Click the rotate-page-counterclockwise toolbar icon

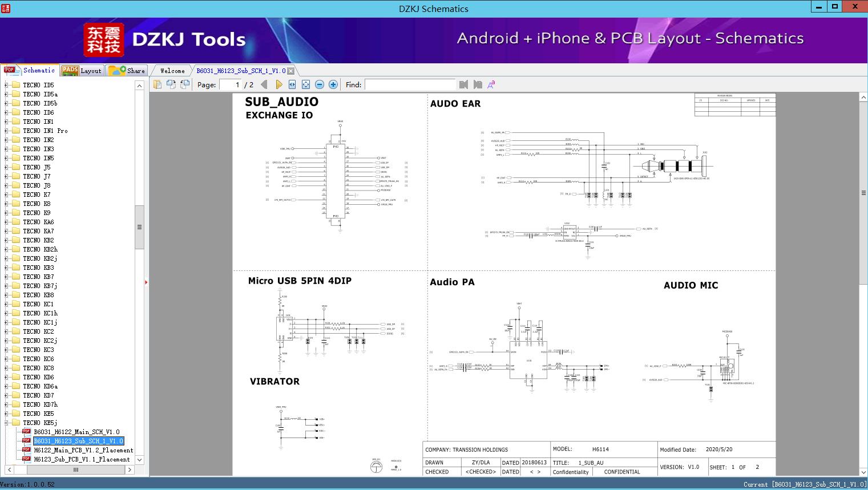coord(185,84)
